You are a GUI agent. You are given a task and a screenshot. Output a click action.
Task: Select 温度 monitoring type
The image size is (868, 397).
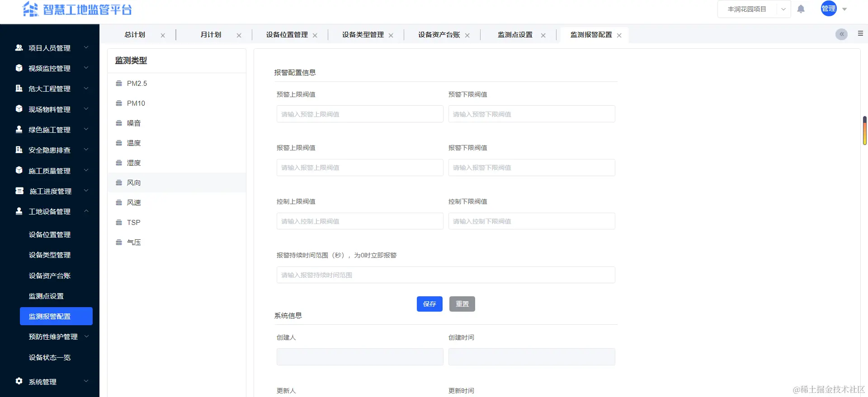click(177, 143)
